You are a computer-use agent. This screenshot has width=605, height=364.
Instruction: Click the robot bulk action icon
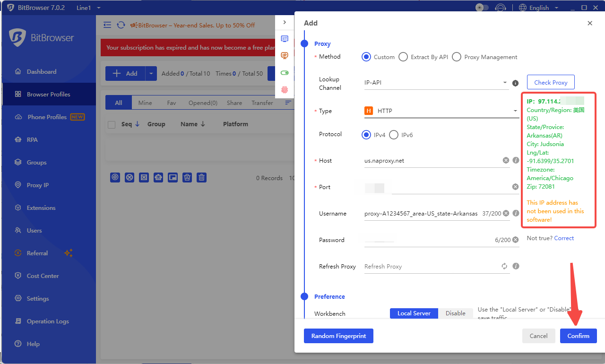tap(158, 177)
